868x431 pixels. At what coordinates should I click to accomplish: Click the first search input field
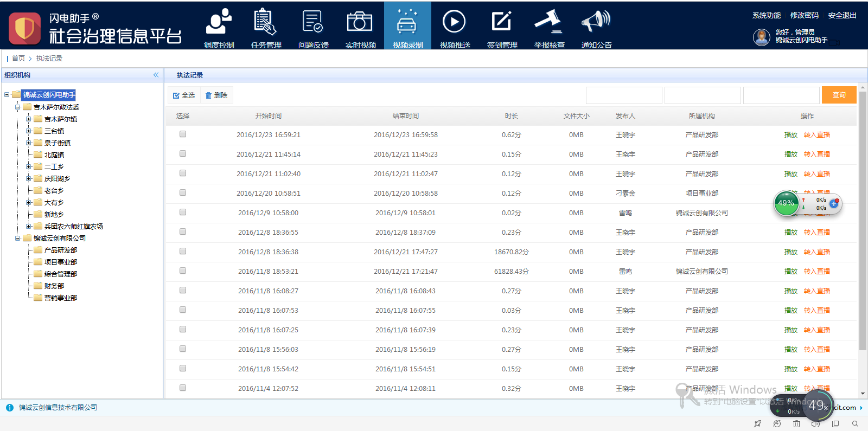tap(624, 95)
